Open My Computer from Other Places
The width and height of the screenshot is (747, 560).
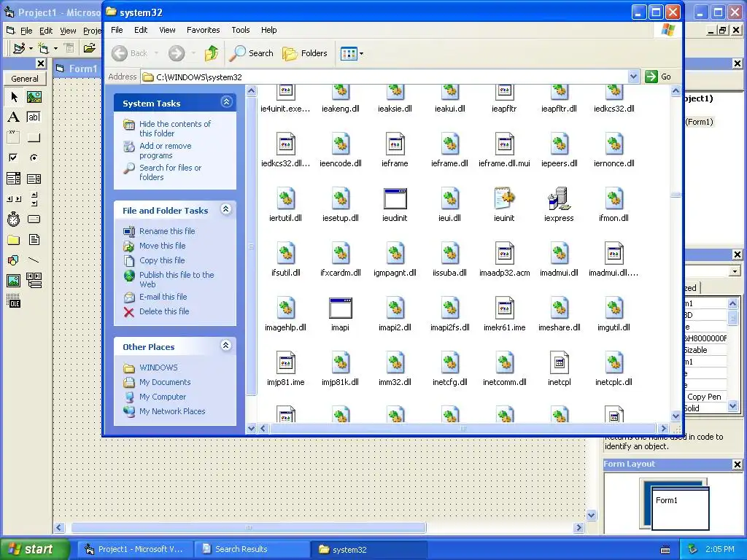coord(163,397)
